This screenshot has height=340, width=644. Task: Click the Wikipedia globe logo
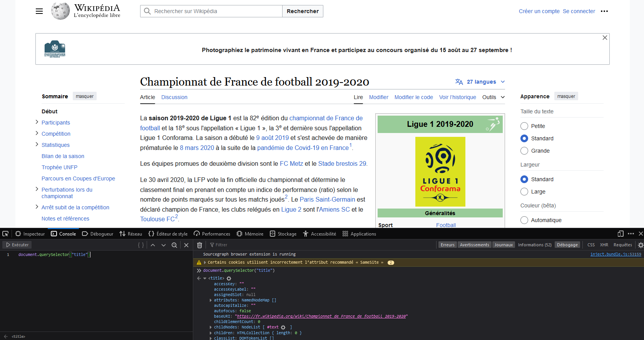point(60,11)
